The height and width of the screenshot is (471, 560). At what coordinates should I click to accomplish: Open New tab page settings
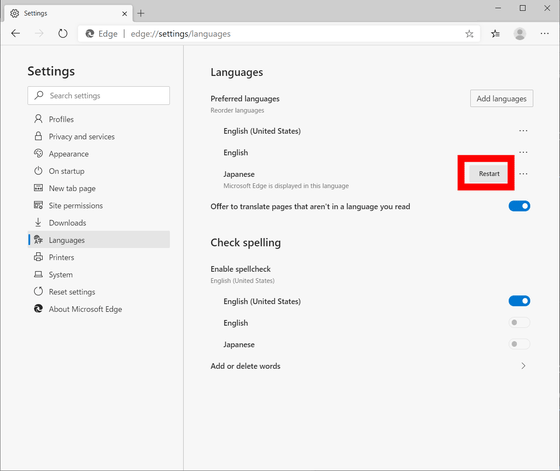click(99, 188)
